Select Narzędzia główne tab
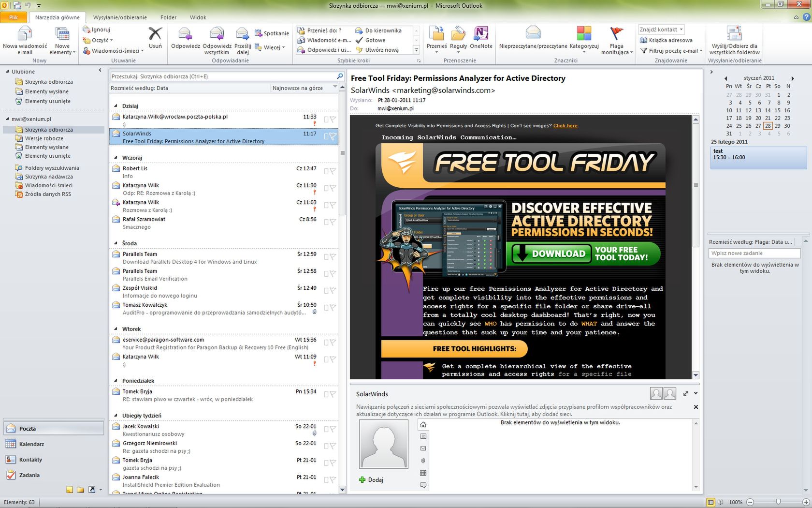The width and height of the screenshot is (812, 508). (x=58, y=17)
